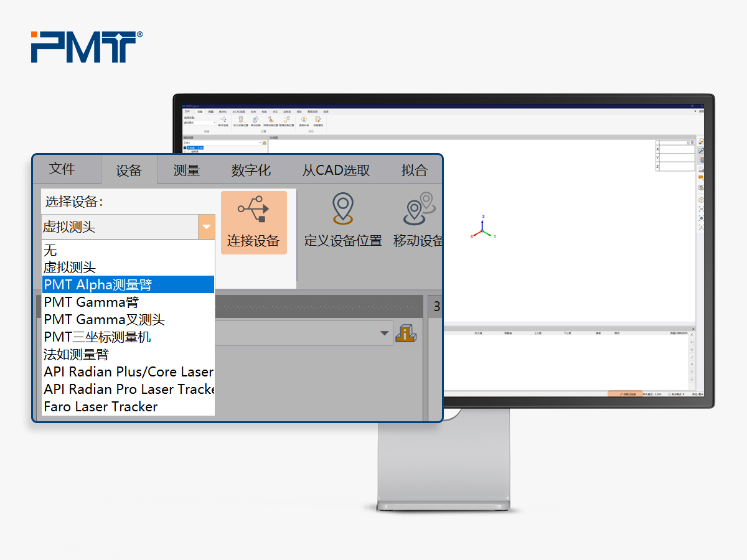The image size is (747, 560).
Task: Open 选项 tab in monitor ribbon
Action: (326, 111)
